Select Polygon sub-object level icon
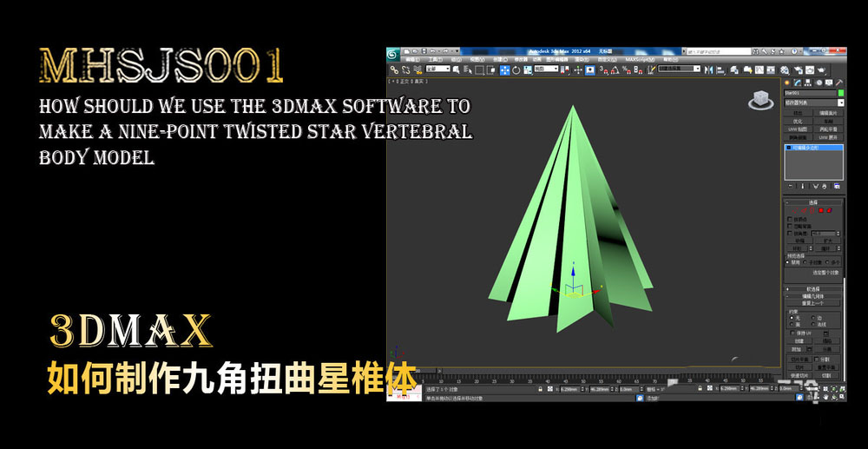This screenshot has width=868, height=449. click(x=821, y=210)
